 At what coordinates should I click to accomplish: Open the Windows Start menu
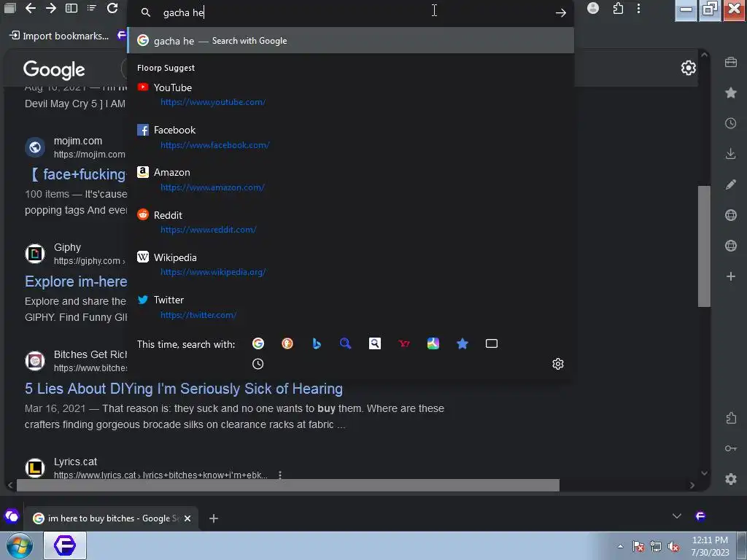[x=20, y=545]
